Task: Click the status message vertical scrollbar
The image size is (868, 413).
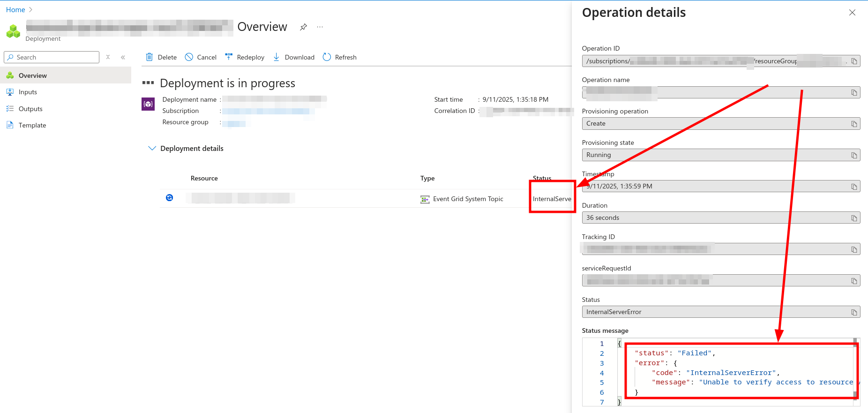Action: click(855, 369)
